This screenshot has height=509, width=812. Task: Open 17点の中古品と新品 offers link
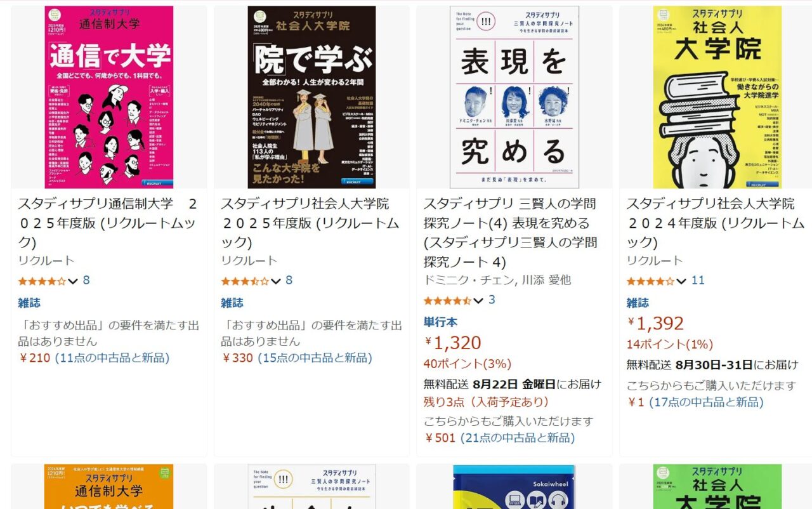706,402
